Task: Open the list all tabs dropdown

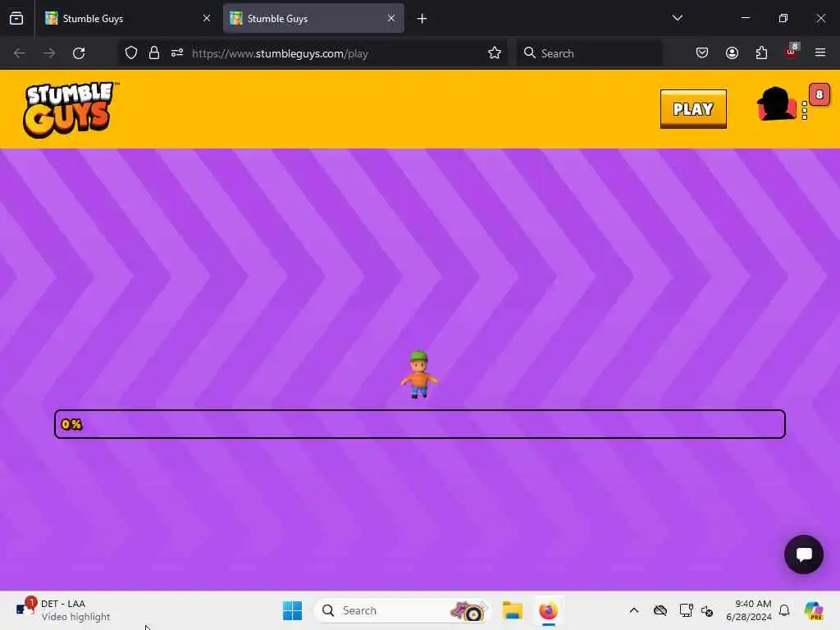Action: point(677,18)
